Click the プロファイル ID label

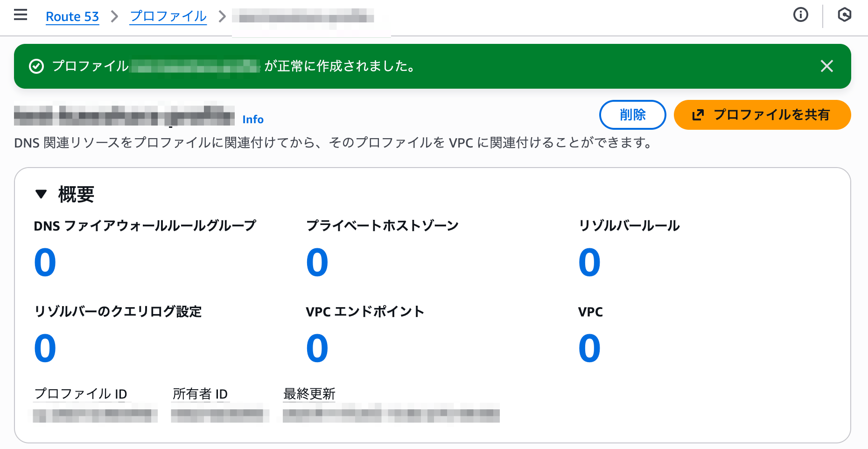tap(81, 394)
